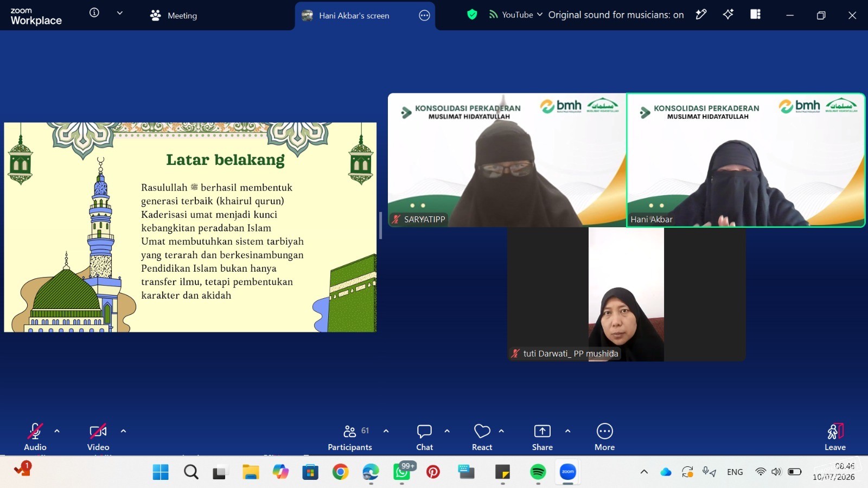Open Spotify from taskbar
The width and height of the screenshot is (868, 488).
pos(538,472)
